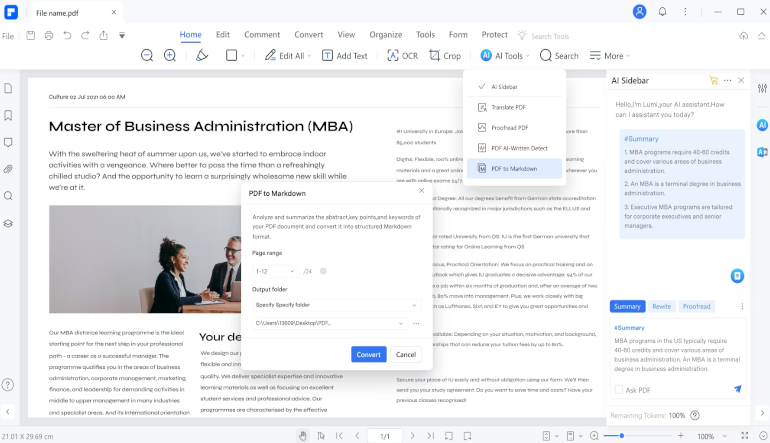Viewport: 770px width, 443px height.
Task: Zoom in with the magnifier plus icon
Action: tap(170, 55)
